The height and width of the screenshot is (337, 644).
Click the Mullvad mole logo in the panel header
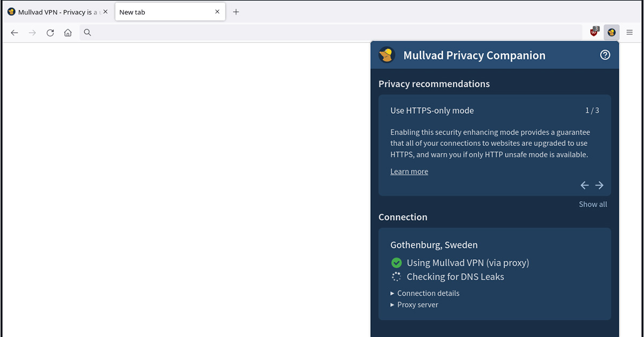386,55
